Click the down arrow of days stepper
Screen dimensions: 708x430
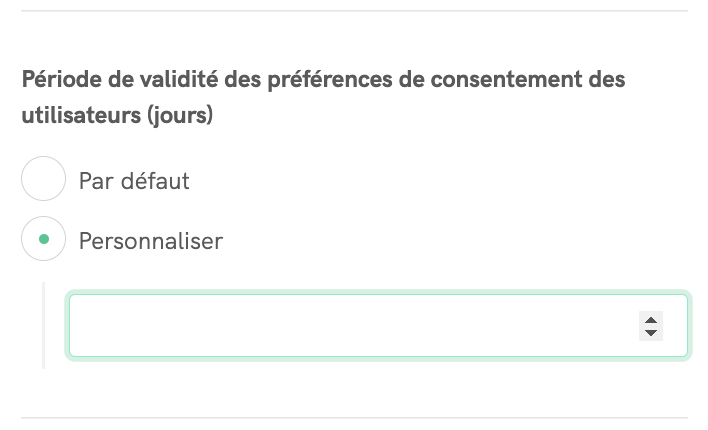point(651,333)
